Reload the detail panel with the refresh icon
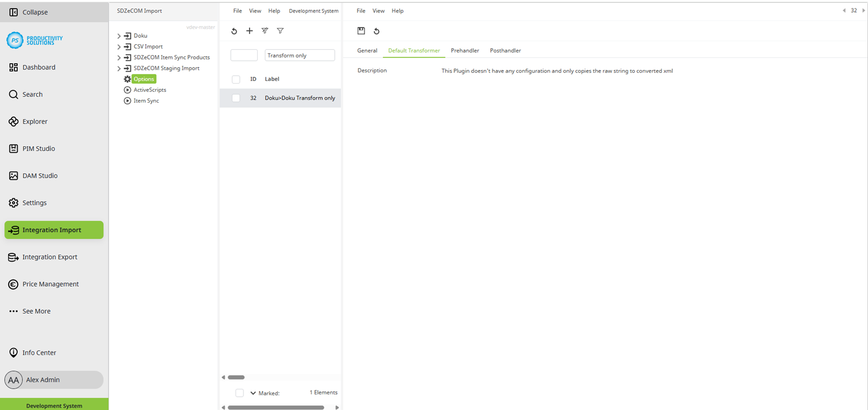Image resolution: width=868 pixels, height=410 pixels. [x=377, y=31]
